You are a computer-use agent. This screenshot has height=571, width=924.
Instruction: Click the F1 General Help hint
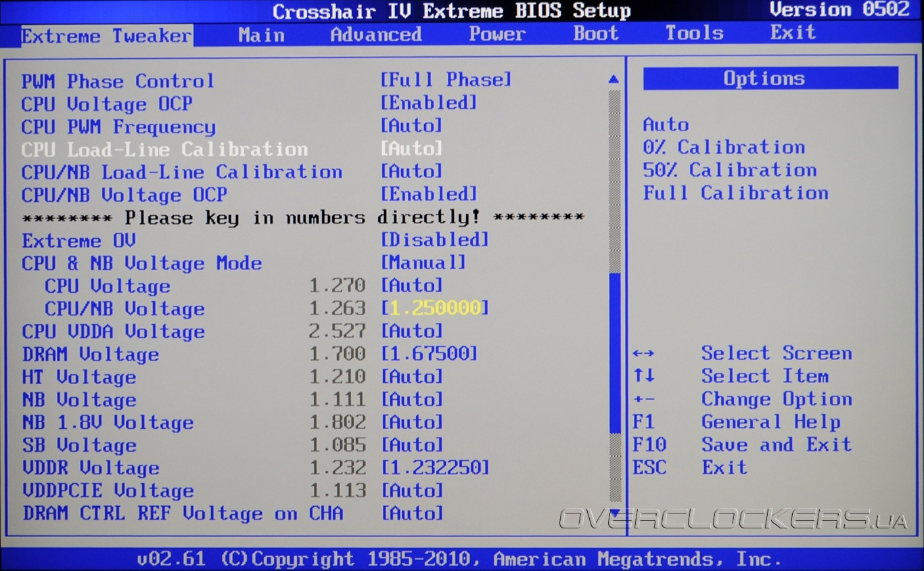[x=737, y=422]
